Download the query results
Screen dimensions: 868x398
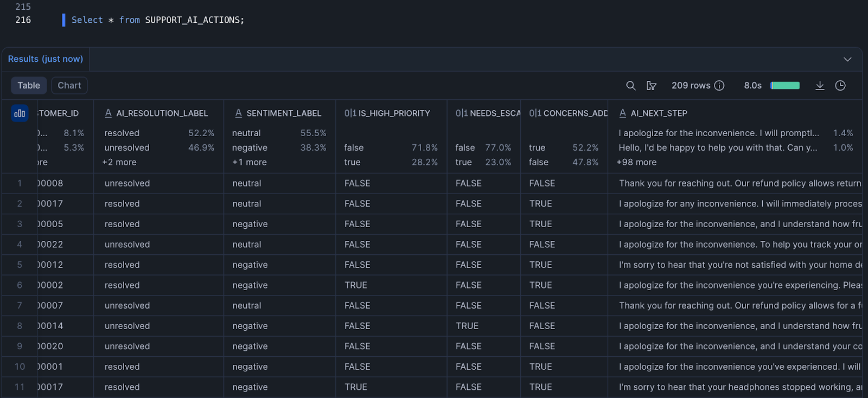click(x=820, y=86)
